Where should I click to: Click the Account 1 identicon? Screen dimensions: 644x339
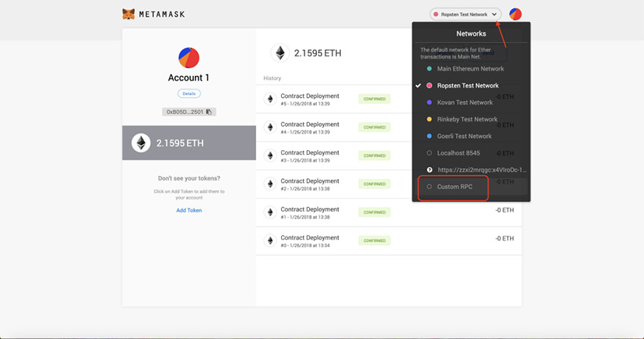coord(189,58)
